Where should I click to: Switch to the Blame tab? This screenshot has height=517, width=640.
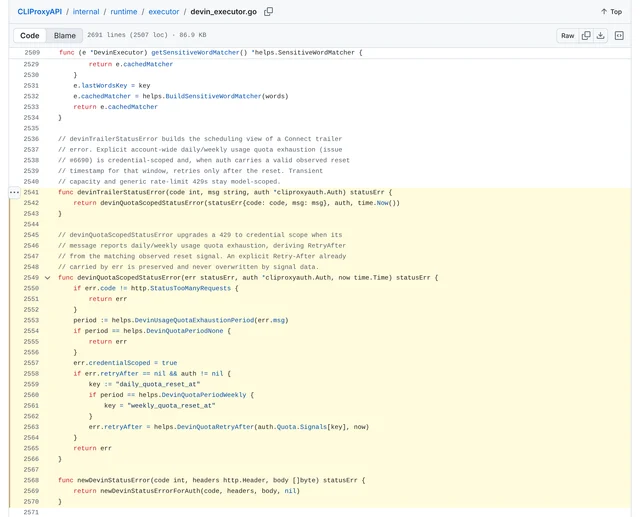64,36
